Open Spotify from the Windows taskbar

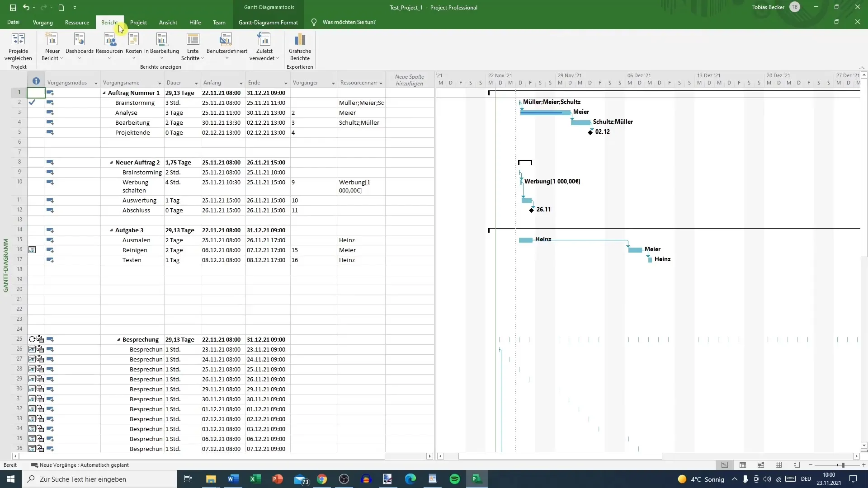[455, 479]
